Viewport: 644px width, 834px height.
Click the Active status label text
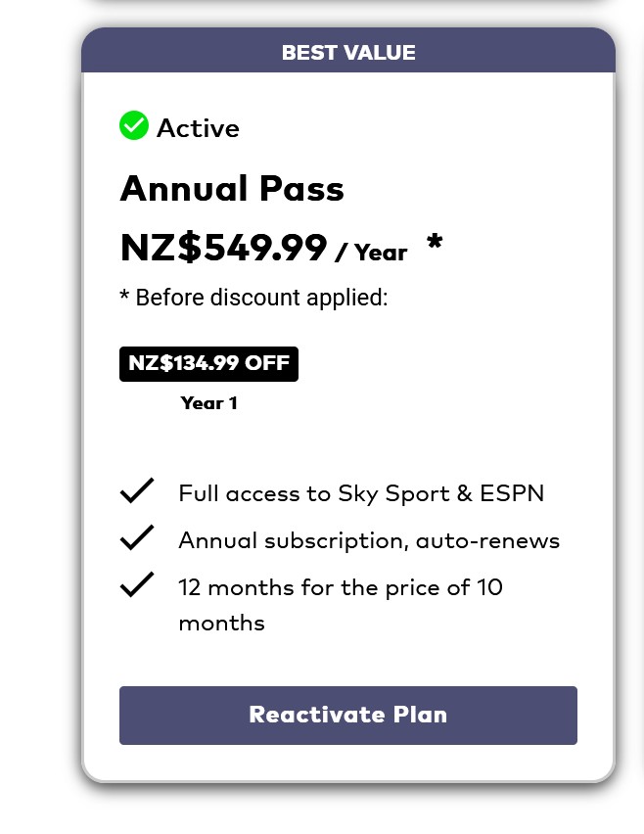coord(198,128)
